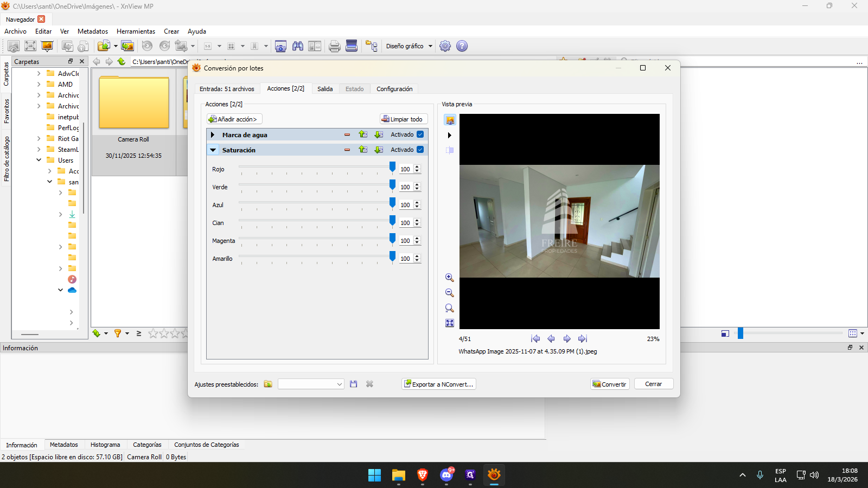
Task: Disable the Marca de agua Activado checkbox
Action: coord(420,134)
